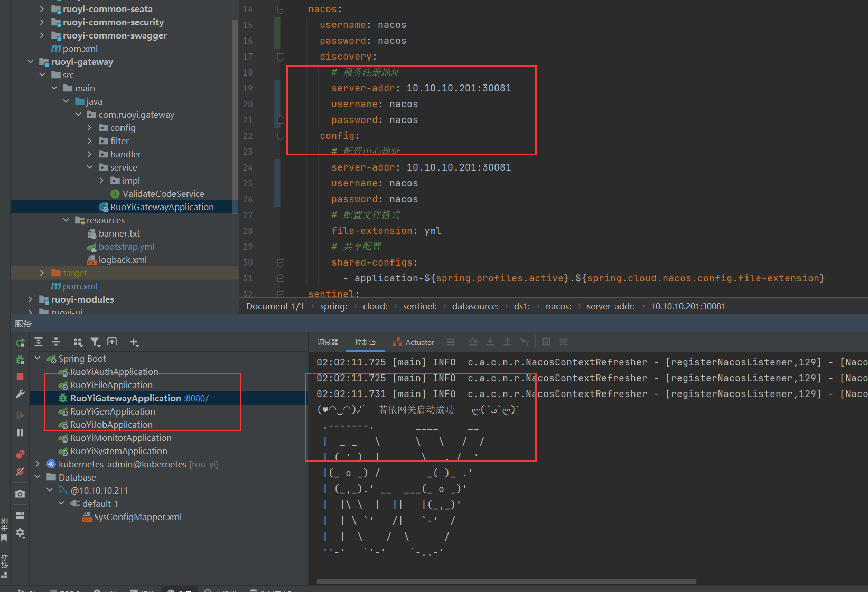
Task: Expand the impl package
Action: (x=101, y=181)
